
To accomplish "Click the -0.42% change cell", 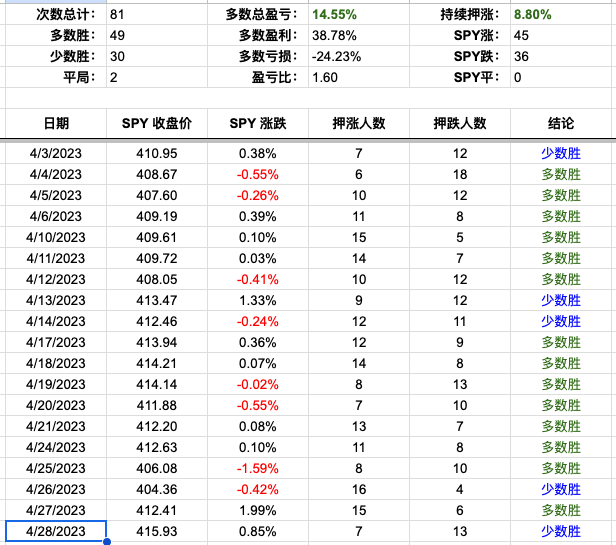I will pos(258,490).
